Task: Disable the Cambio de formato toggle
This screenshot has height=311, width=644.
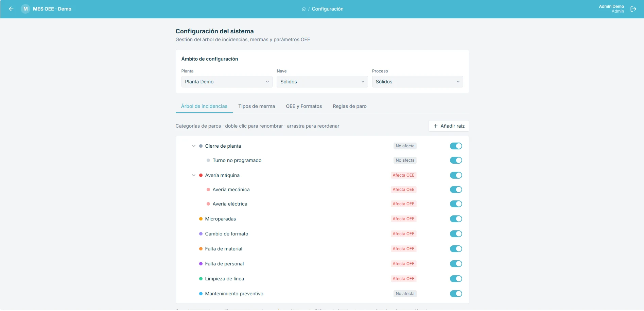Action: coord(456,234)
